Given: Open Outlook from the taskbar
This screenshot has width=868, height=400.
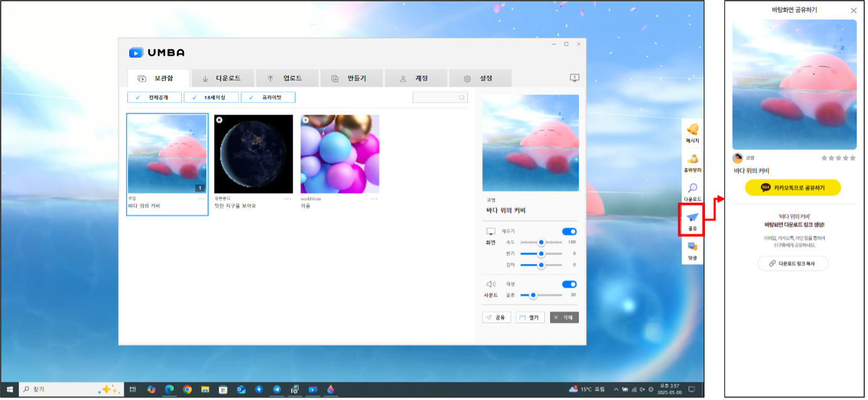Looking at the screenshot, I should [241, 389].
